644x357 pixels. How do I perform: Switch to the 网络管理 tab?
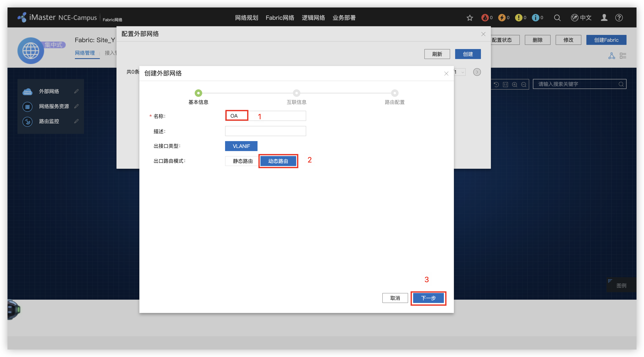point(85,53)
